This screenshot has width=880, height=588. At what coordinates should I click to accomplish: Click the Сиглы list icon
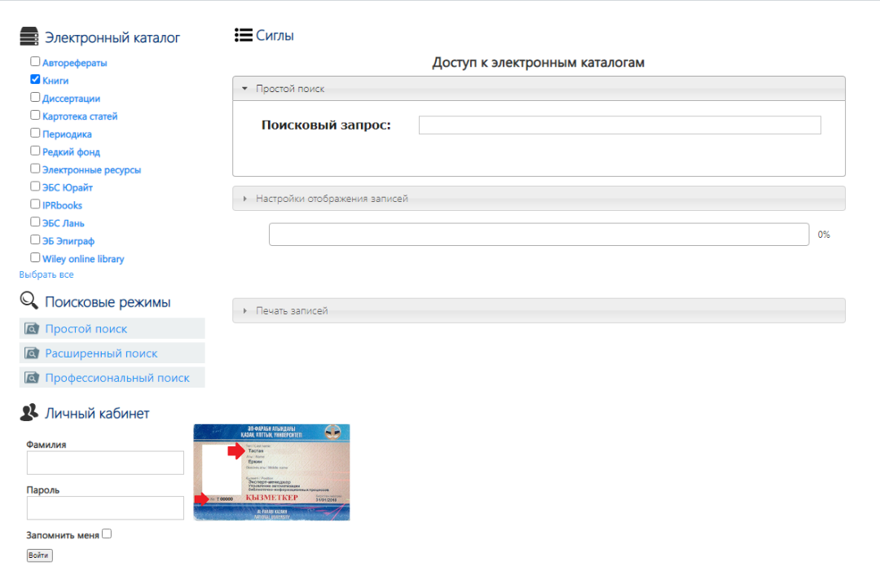[x=243, y=35]
